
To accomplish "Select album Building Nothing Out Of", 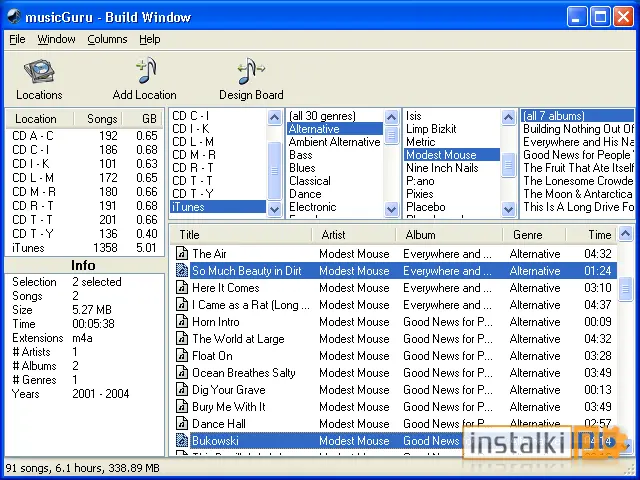I will 578,129.
